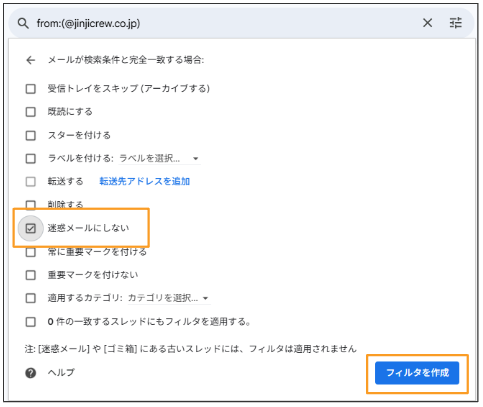The image size is (483, 407).
Task: Clear the search with the X icon
Action: tap(427, 23)
